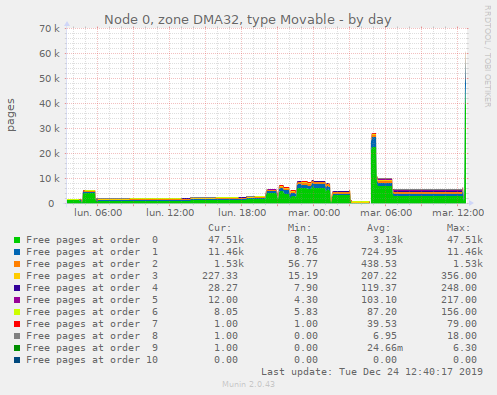Click order 4 maximum value 248.00
Viewport: 497px width, 395px height.
[x=459, y=288]
